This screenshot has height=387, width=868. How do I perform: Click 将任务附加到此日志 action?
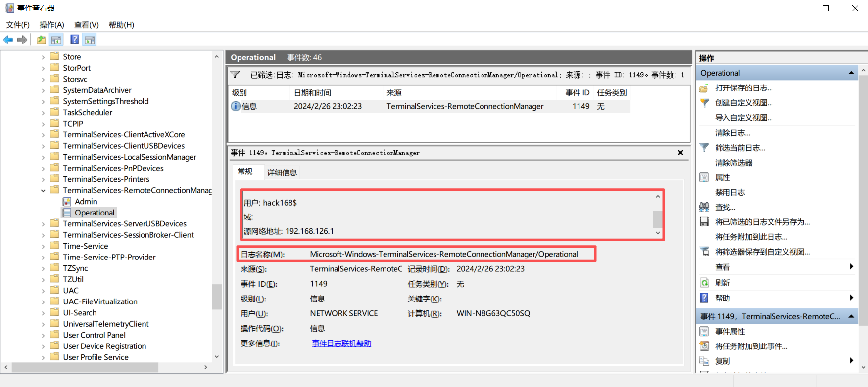751,237
